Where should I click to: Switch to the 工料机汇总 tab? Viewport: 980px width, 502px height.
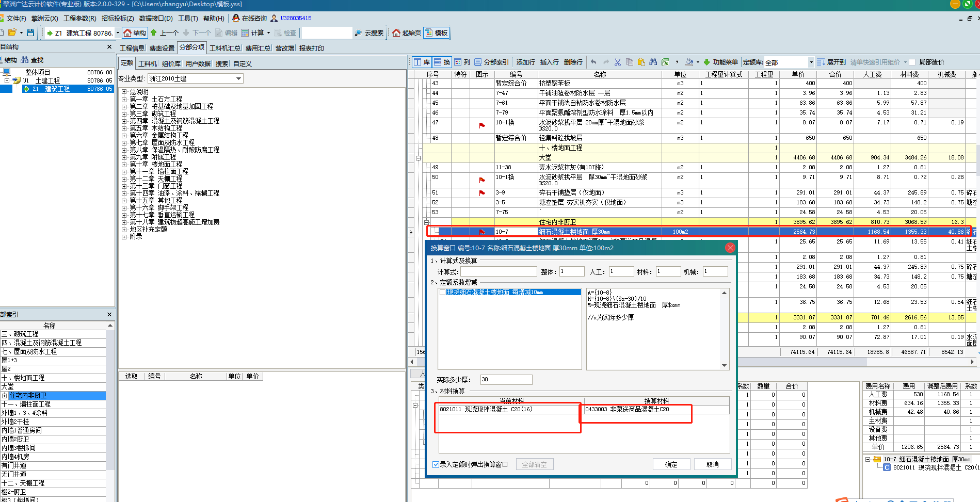pyautogui.click(x=225, y=48)
